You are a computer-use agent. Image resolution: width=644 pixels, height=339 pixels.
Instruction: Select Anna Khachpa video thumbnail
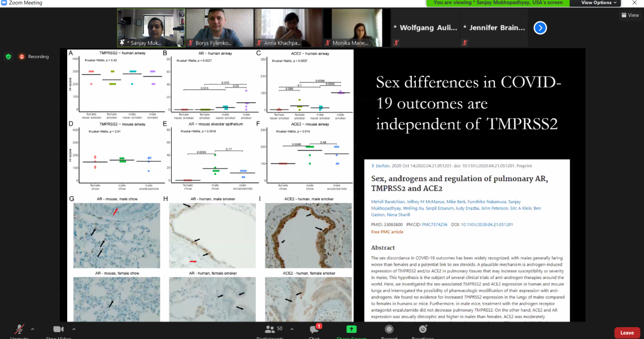point(288,28)
